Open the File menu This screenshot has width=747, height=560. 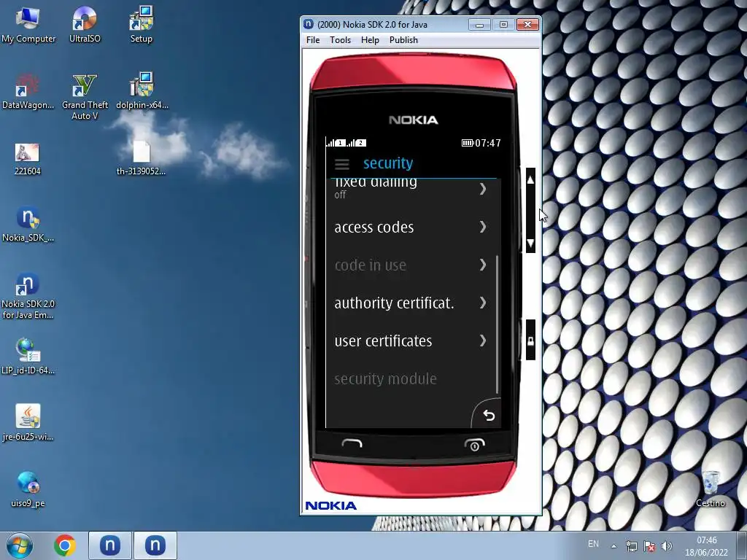pos(312,40)
